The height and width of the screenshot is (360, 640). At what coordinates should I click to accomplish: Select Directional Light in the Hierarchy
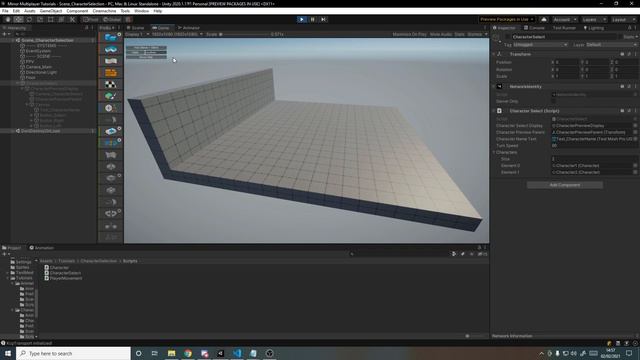tap(41, 72)
